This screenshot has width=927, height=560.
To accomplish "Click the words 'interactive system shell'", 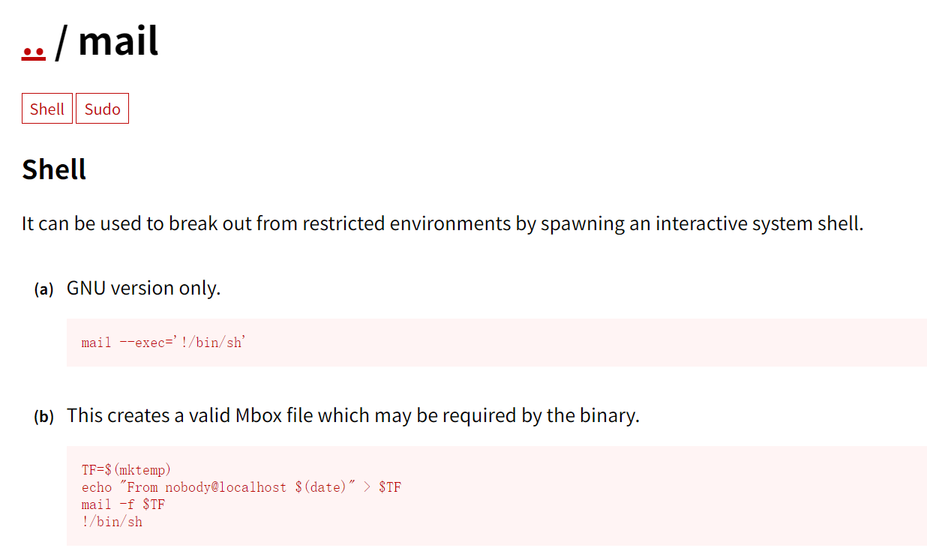I will [757, 223].
